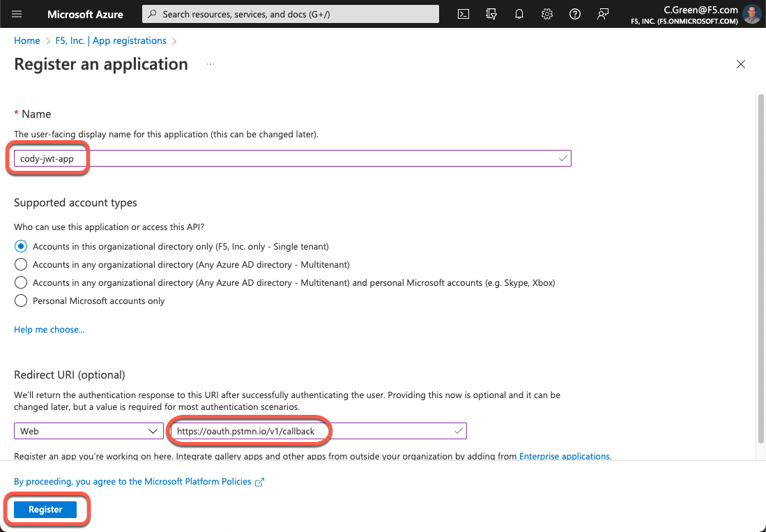
Task: Open the Name field suggestion chevron
Action: [x=562, y=158]
